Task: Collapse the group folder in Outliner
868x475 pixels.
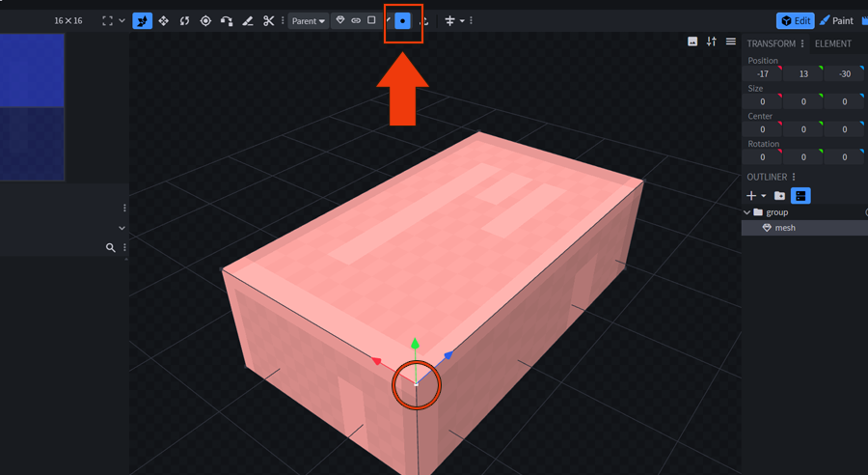Action: coord(746,212)
